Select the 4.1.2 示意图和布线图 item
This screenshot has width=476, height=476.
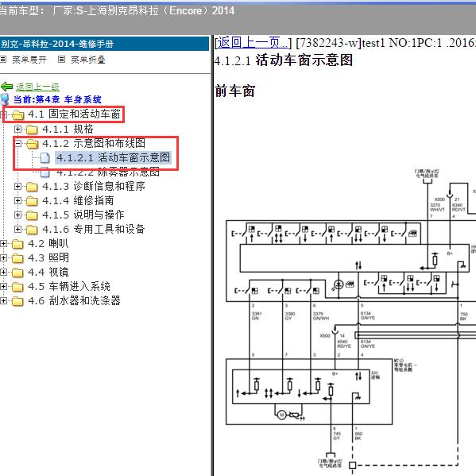coord(94,143)
